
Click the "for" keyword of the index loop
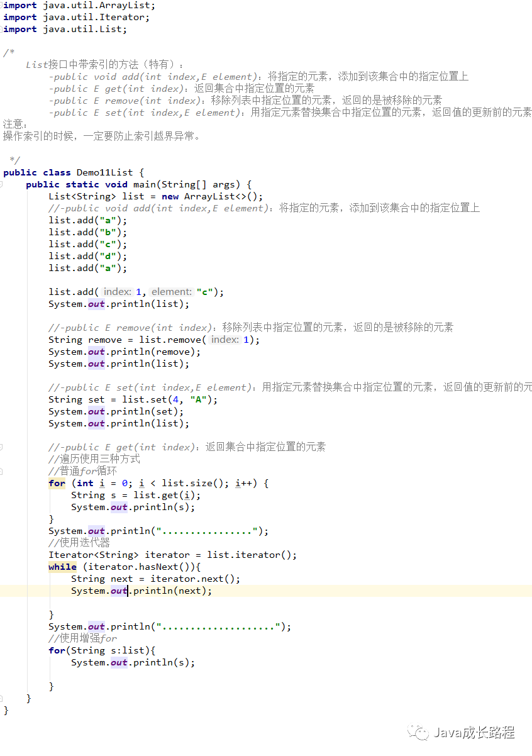pos(55,482)
